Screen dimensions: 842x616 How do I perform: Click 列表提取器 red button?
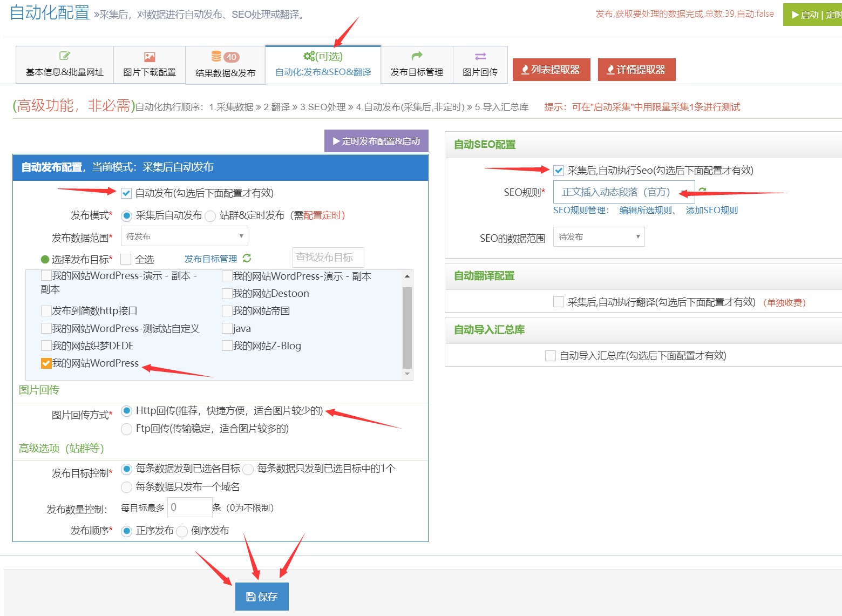pos(552,70)
